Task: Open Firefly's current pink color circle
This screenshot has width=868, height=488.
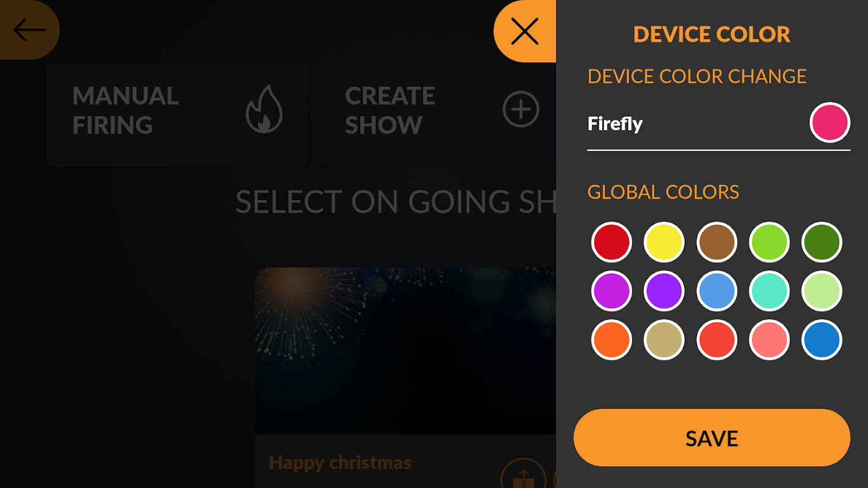Action: tap(830, 123)
